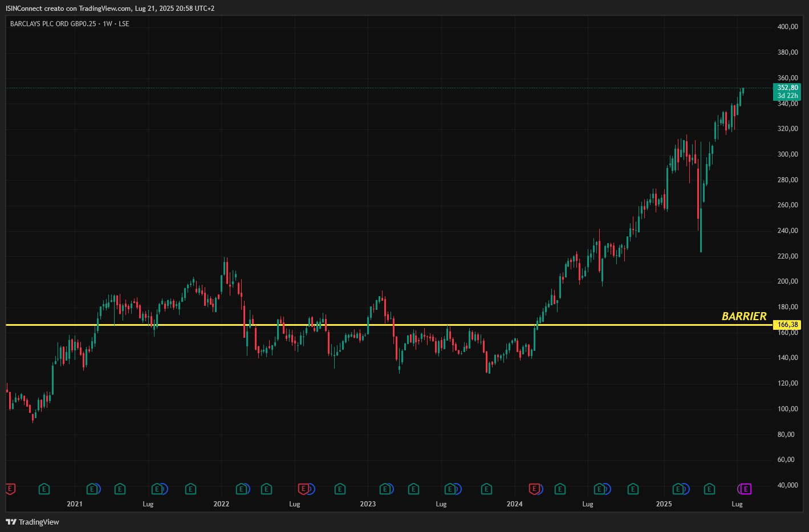Click the blue dividend marker right after 2025

click(685, 489)
